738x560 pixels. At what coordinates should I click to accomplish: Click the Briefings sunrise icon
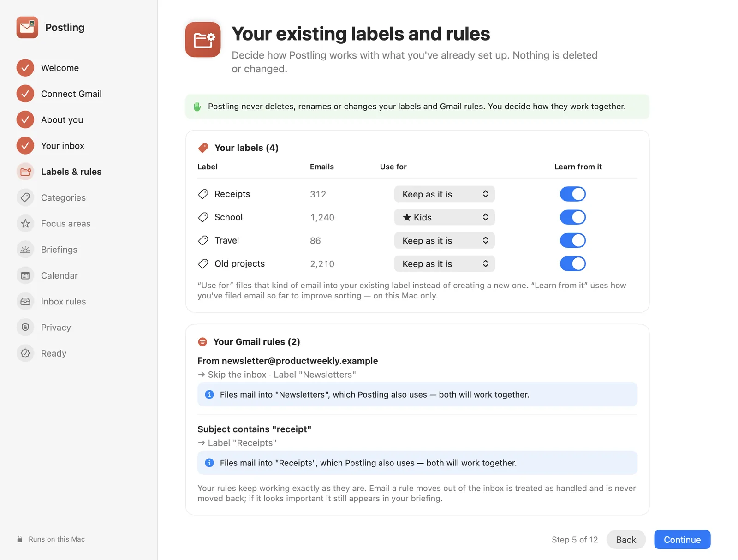click(x=25, y=250)
